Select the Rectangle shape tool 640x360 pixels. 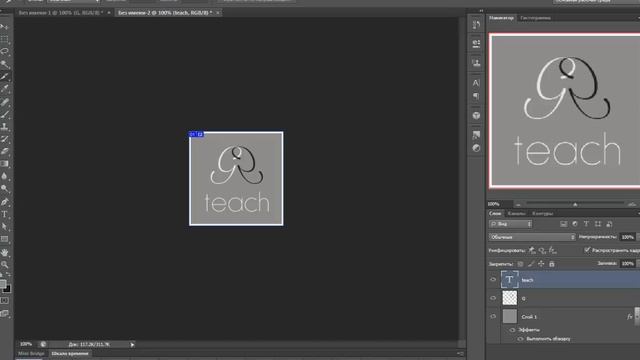point(4,239)
